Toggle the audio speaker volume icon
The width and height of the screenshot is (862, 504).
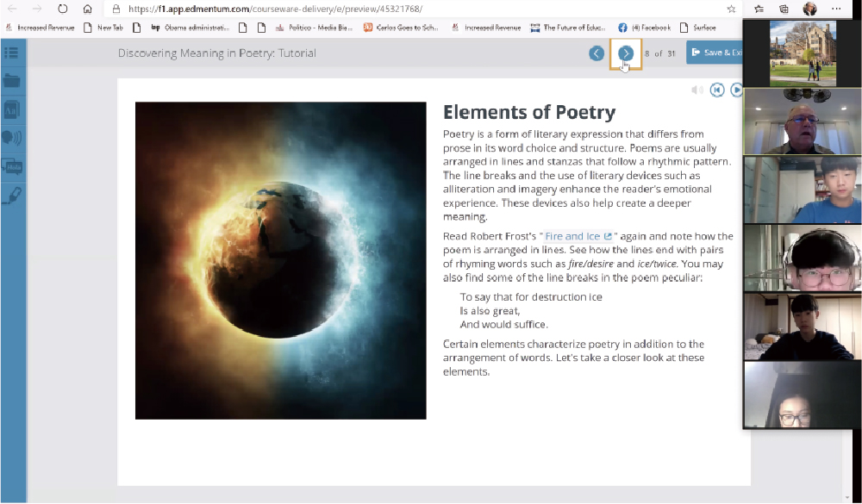(x=697, y=90)
